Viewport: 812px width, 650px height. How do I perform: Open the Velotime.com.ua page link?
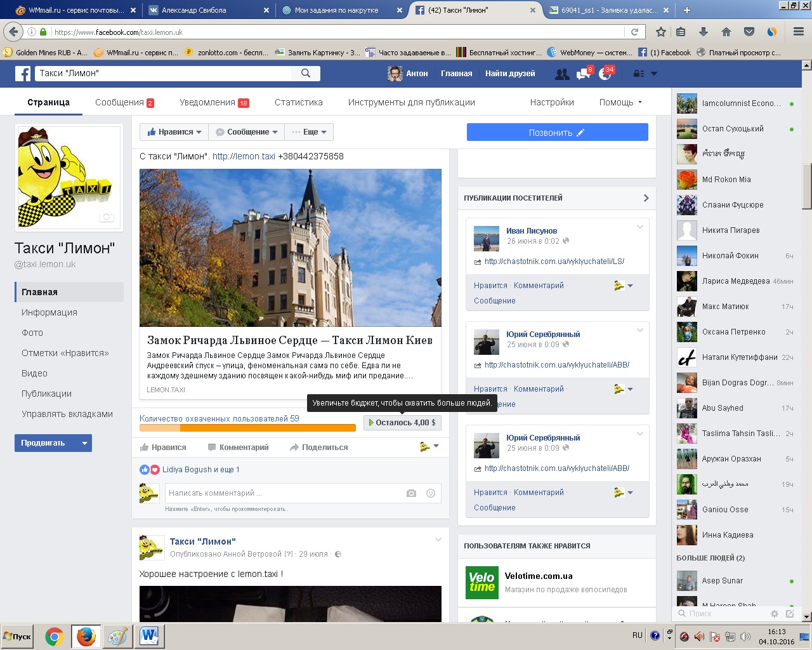pos(539,576)
